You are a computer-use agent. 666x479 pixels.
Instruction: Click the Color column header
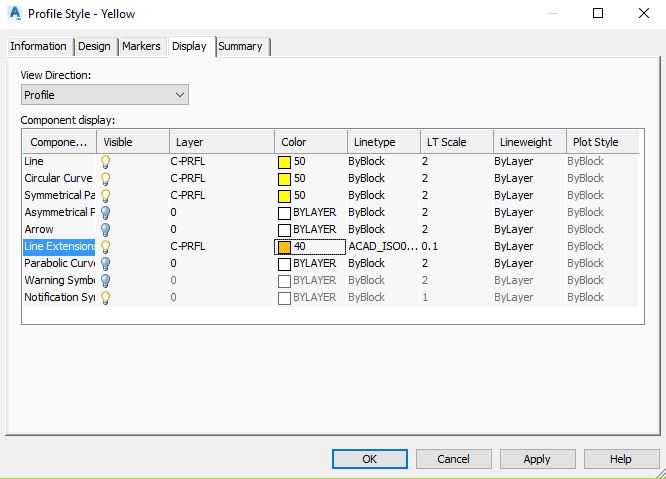(311, 142)
